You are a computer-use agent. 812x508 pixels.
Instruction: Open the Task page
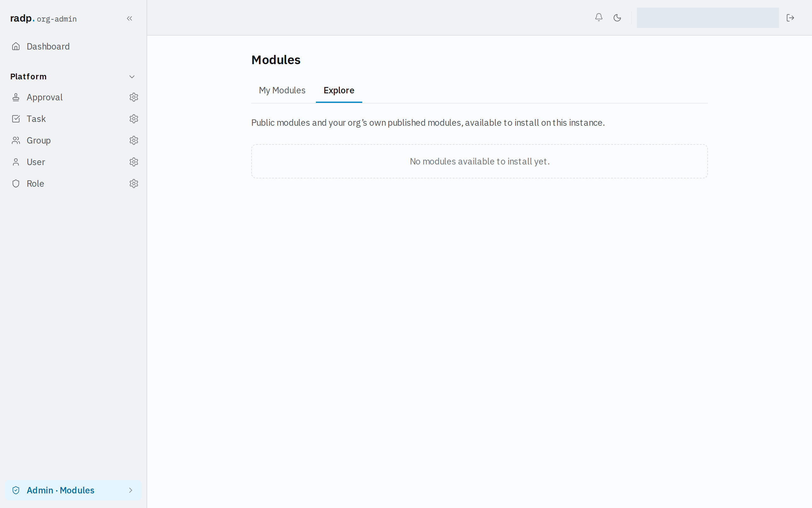(36, 119)
